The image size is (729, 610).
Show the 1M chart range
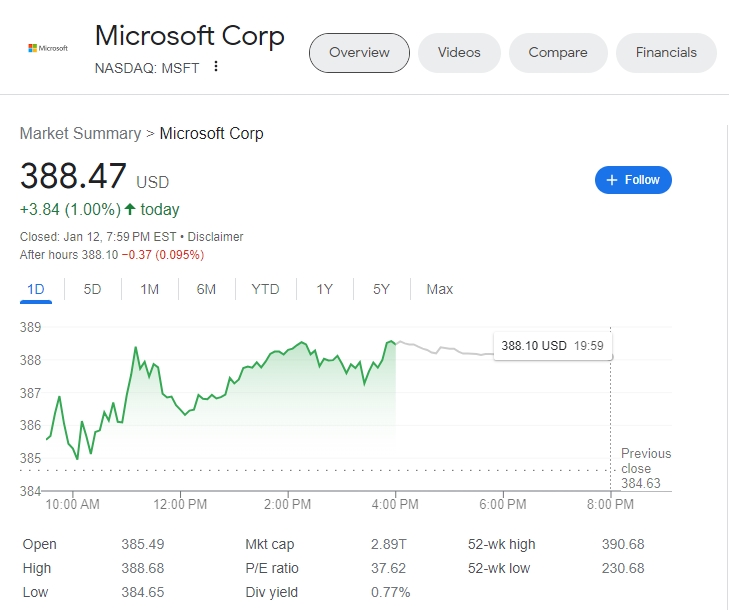click(149, 289)
